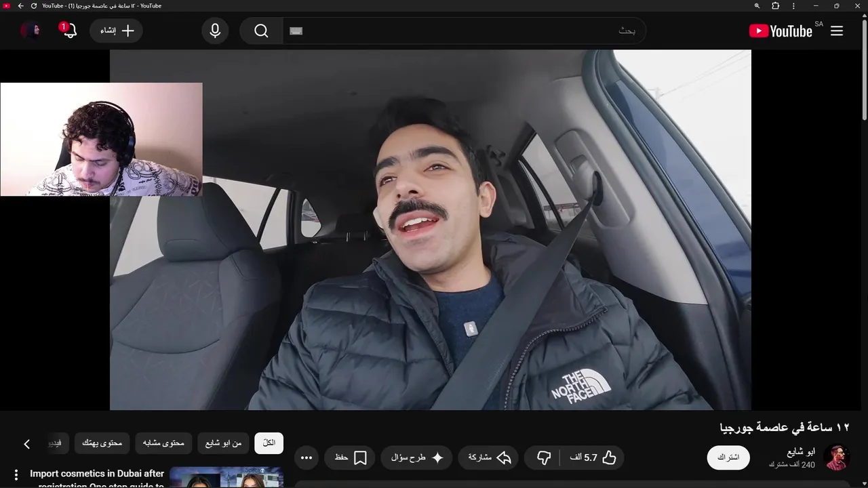Viewport: 868px width, 488px height.
Task: Click the 240 ألف مشترك subscriber count
Action: point(792,465)
